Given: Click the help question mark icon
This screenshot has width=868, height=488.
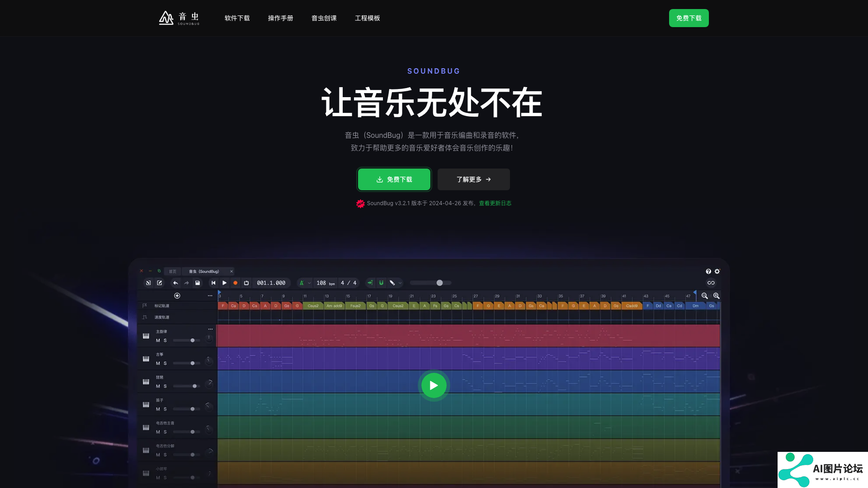Looking at the screenshot, I should [708, 272].
